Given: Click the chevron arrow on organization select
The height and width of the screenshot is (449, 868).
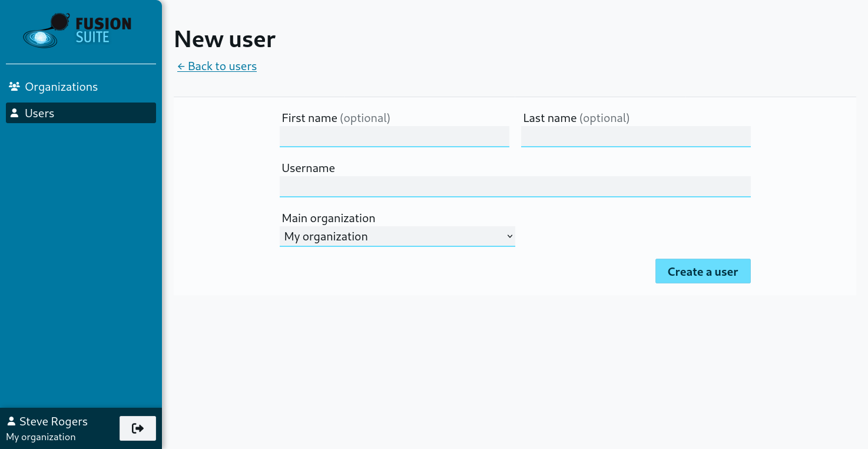Looking at the screenshot, I should [x=509, y=236].
